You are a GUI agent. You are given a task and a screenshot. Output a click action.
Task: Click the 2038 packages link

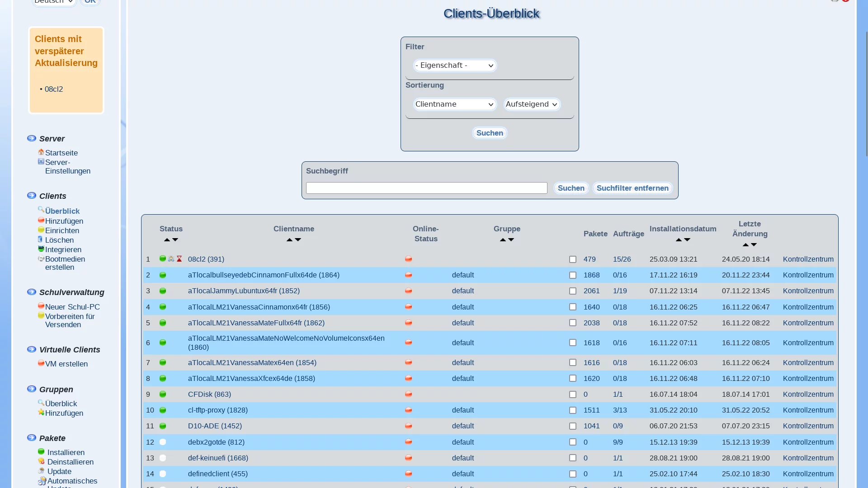point(592,323)
